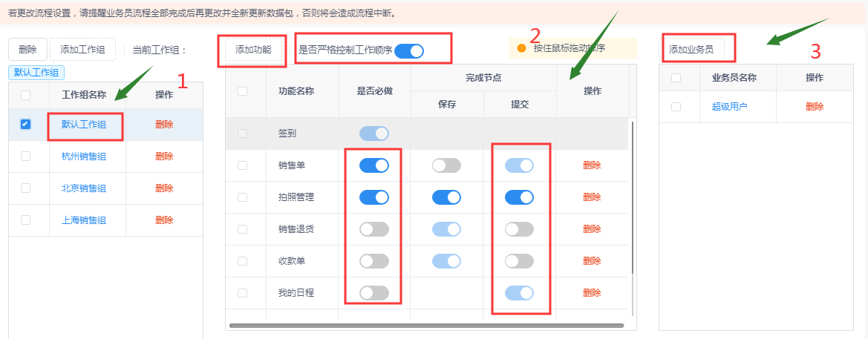Check the 超级用户 row checkbox
Viewport: 868px width, 339px height.
(x=676, y=107)
